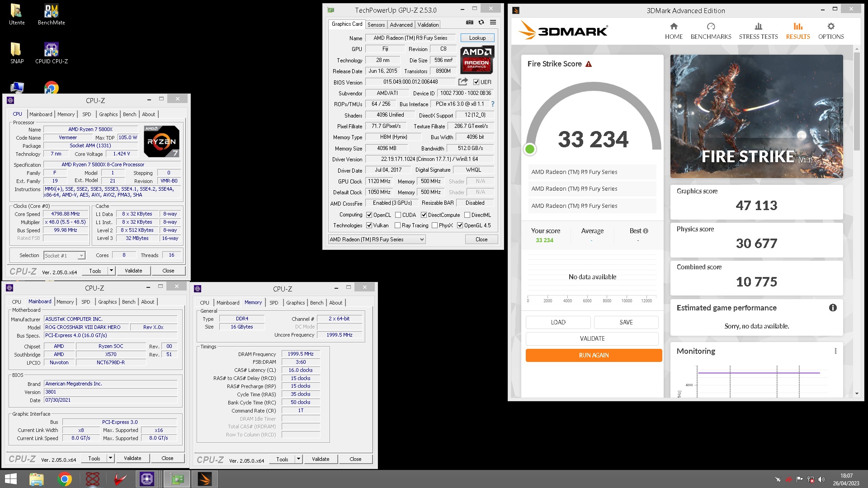Open the GPU selection dropdown in GPU-Z
The image size is (868, 488).
(x=377, y=239)
